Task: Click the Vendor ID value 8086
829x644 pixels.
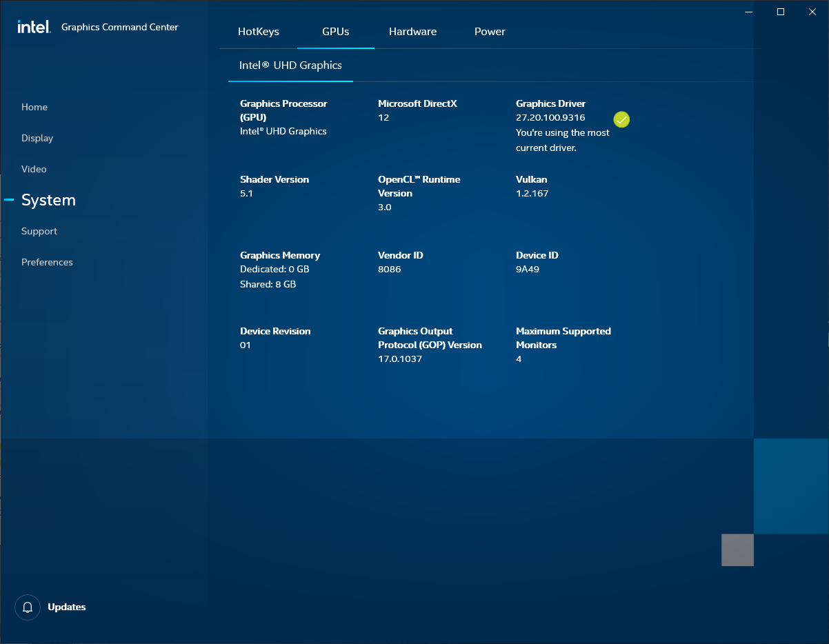Action: [x=389, y=269]
